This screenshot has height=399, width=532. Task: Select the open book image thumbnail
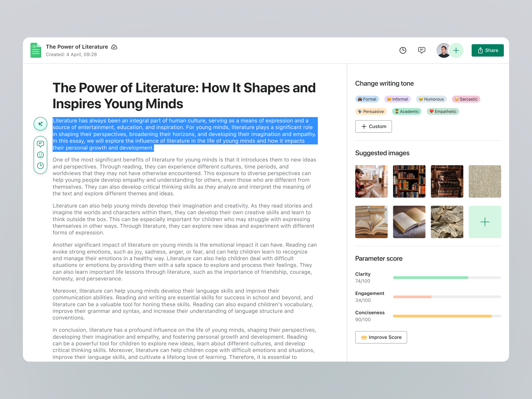click(x=409, y=222)
